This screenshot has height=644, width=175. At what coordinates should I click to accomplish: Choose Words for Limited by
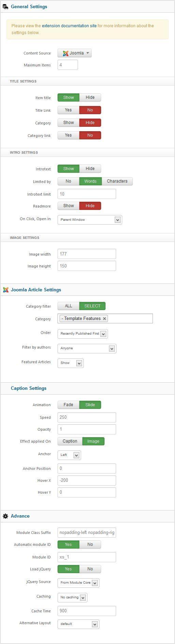click(91, 181)
